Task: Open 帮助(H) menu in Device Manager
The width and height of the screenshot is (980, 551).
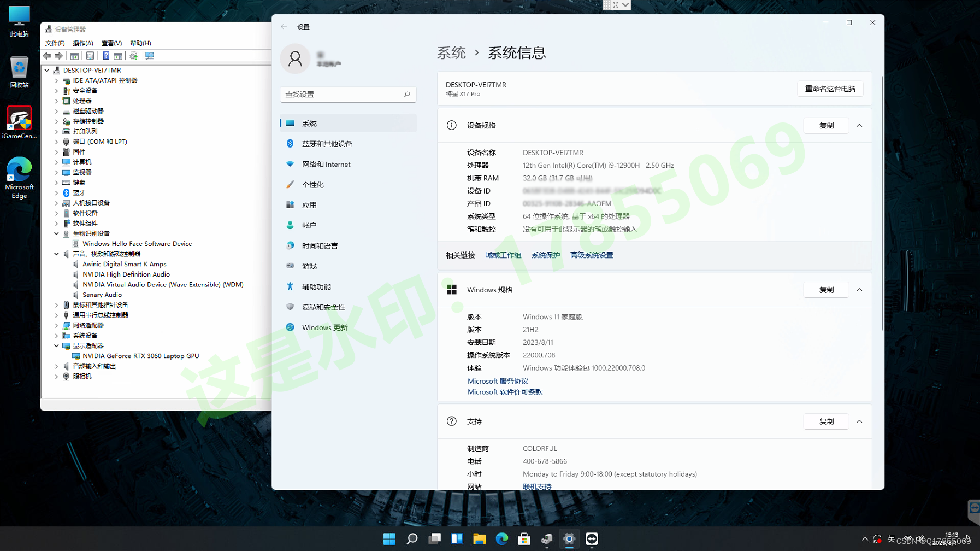Action: tap(140, 43)
